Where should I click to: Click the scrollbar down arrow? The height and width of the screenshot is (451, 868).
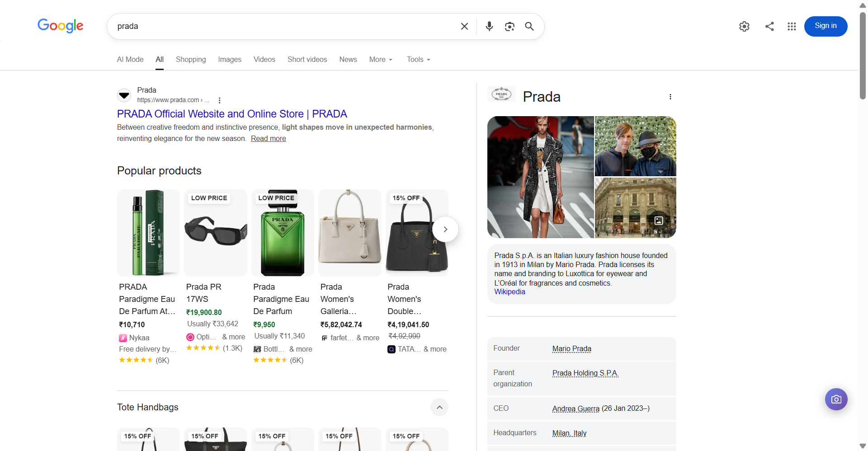pyautogui.click(x=863, y=446)
